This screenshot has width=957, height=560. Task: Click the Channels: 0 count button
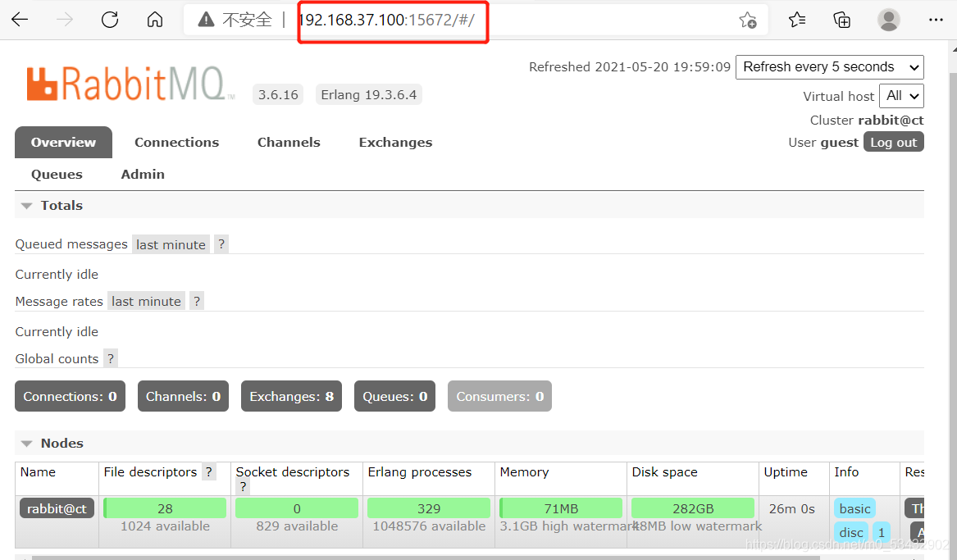183,397
